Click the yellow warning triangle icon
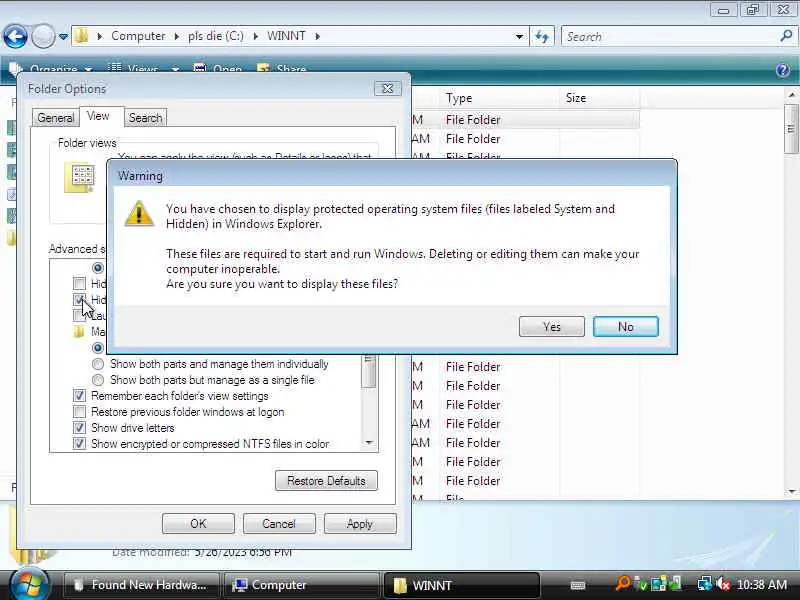Image resolution: width=800 pixels, height=600 pixels. [x=139, y=213]
